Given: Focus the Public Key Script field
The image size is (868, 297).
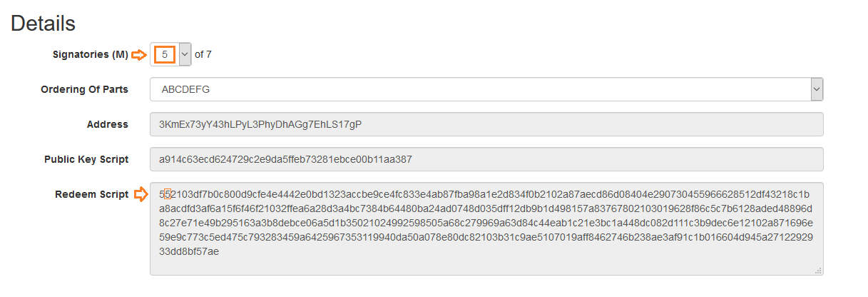Looking at the screenshot, I should coord(486,159).
